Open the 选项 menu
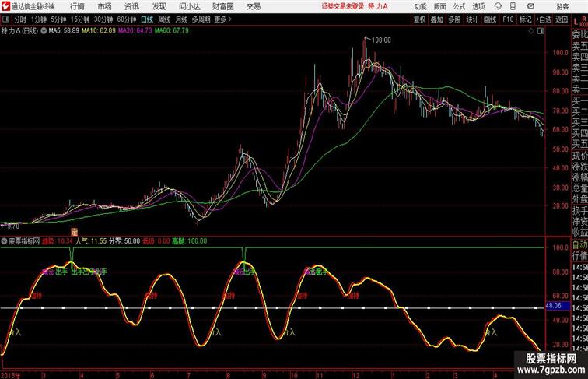 (x=478, y=6)
